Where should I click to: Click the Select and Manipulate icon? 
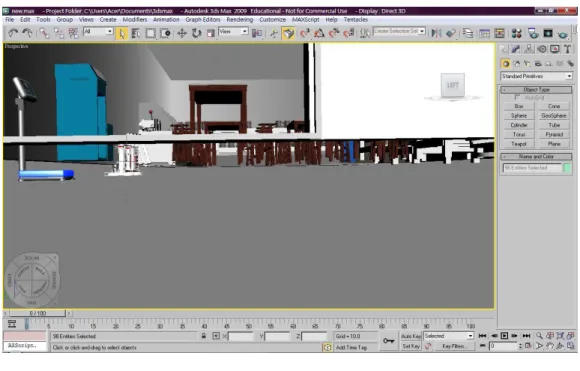click(x=274, y=34)
